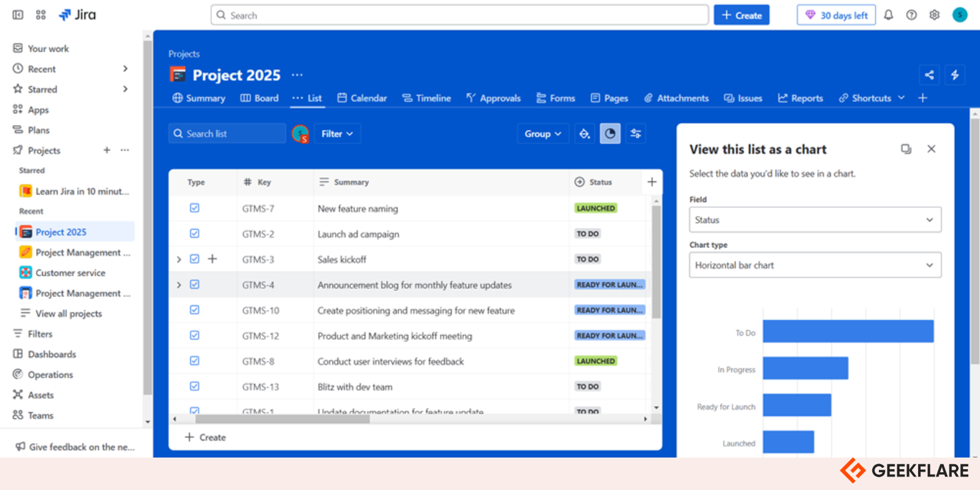Add a column with the plus icon
The image size is (980, 490).
click(652, 182)
